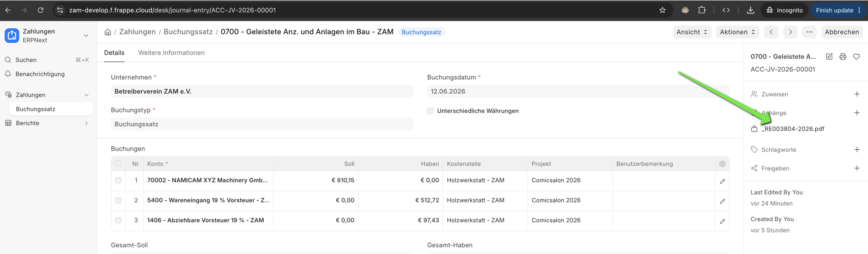Viewport: 868px width, 254px height.
Task: Click the Buchungssatz status badge
Action: (421, 32)
